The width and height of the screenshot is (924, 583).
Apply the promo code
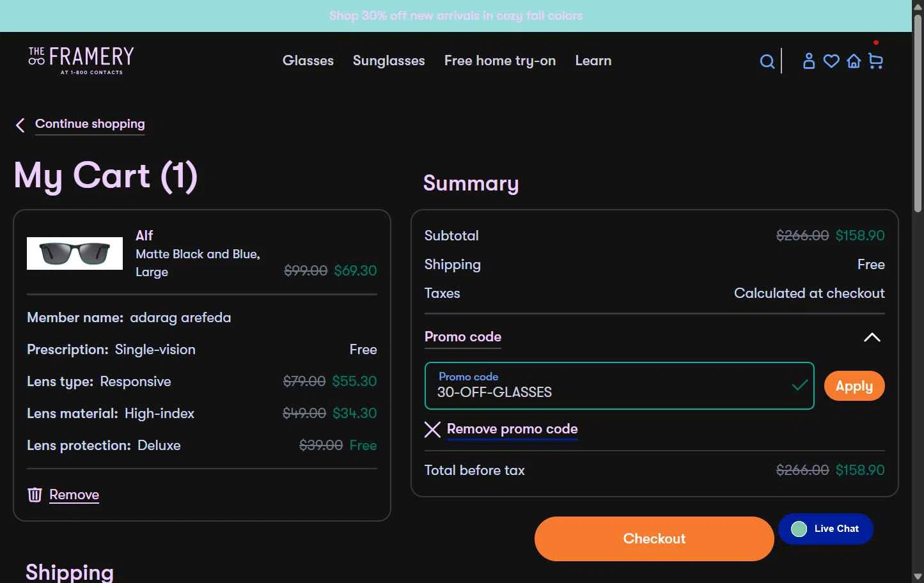[854, 386]
